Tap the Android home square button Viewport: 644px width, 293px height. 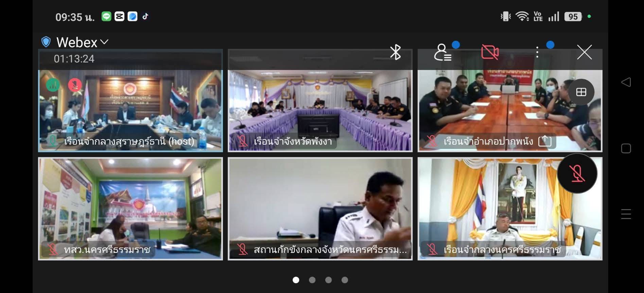pyautogui.click(x=626, y=148)
